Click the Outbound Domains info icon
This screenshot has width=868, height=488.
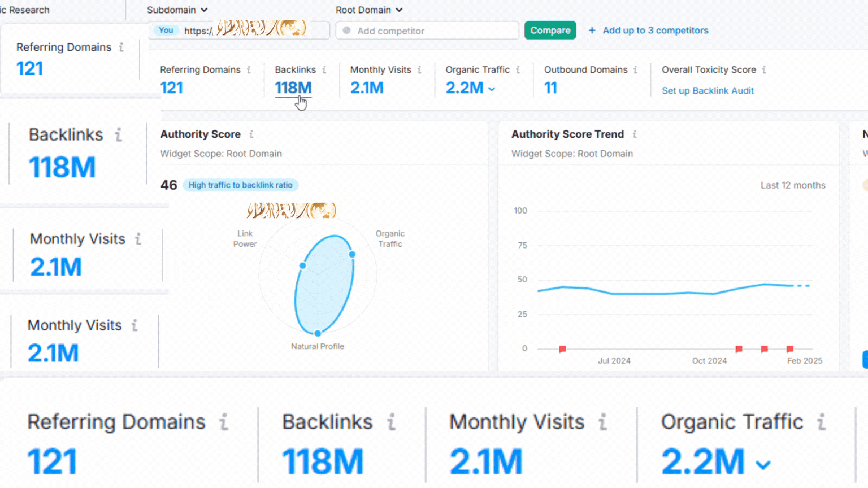(x=636, y=70)
